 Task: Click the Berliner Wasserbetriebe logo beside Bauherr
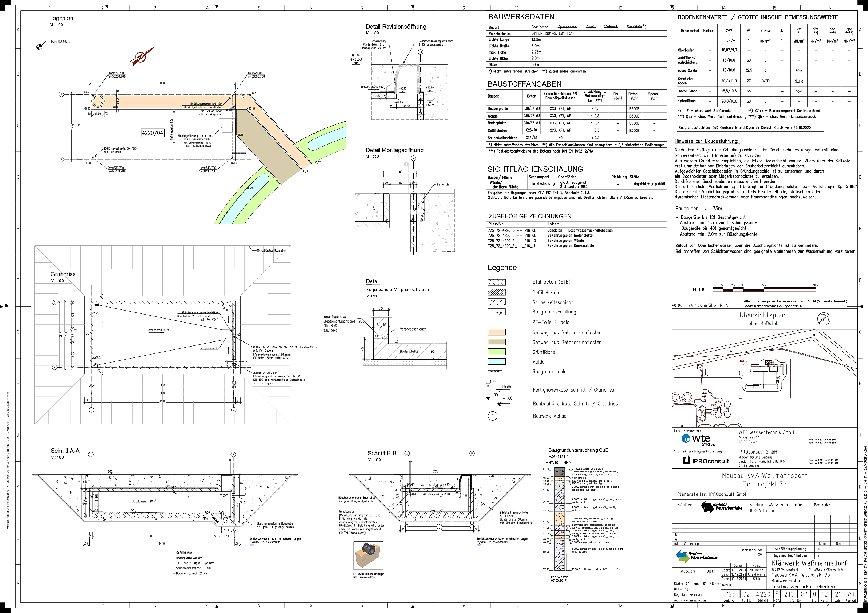click(x=721, y=506)
